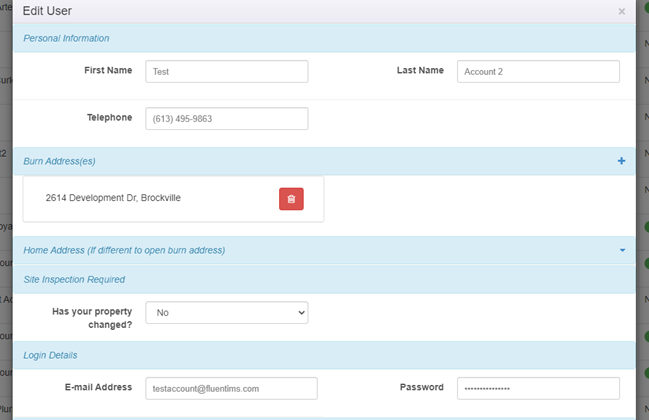Viewport: 649px width, 420px height.
Task: Click the Burn Address(es) section title
Action: click(x=59, y=161)
